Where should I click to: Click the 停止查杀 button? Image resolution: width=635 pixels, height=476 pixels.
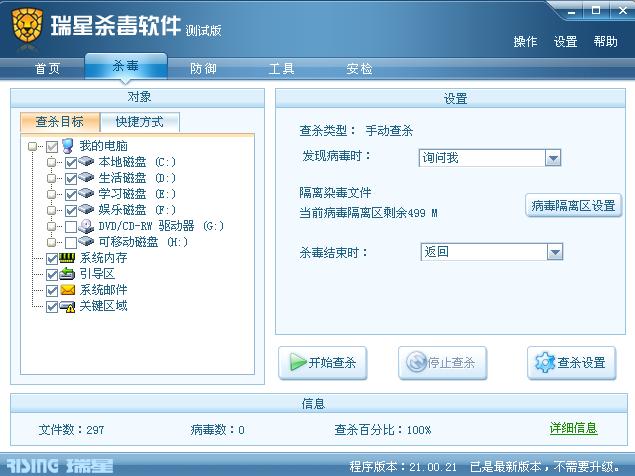(442, 363)
